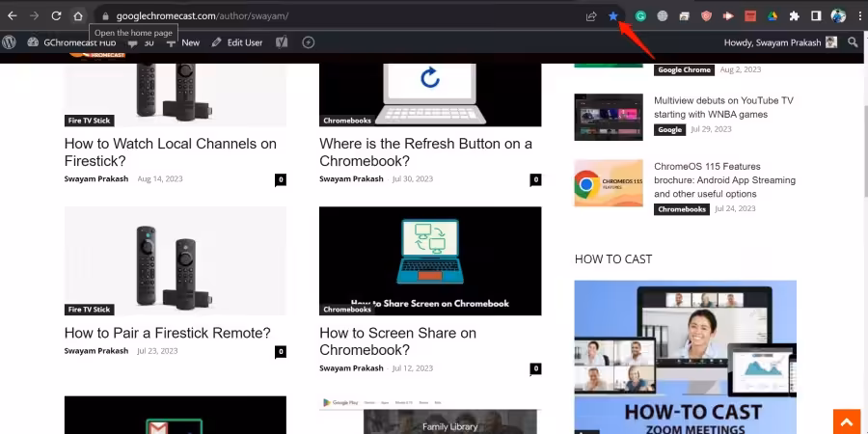
Task: Click Fire TV Stick tag on Local Channels image
Action: pos(89,121)
